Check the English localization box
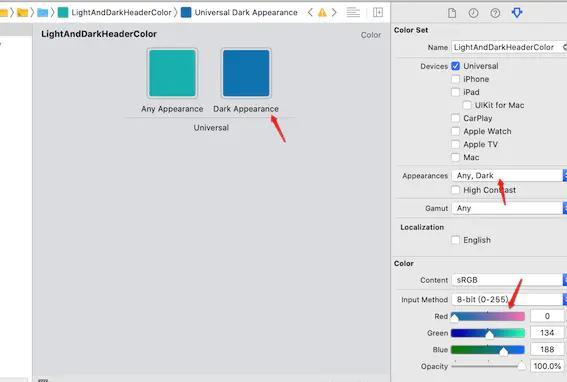The width and height of the screenshot is (567, 382). [x=456, y=240]
